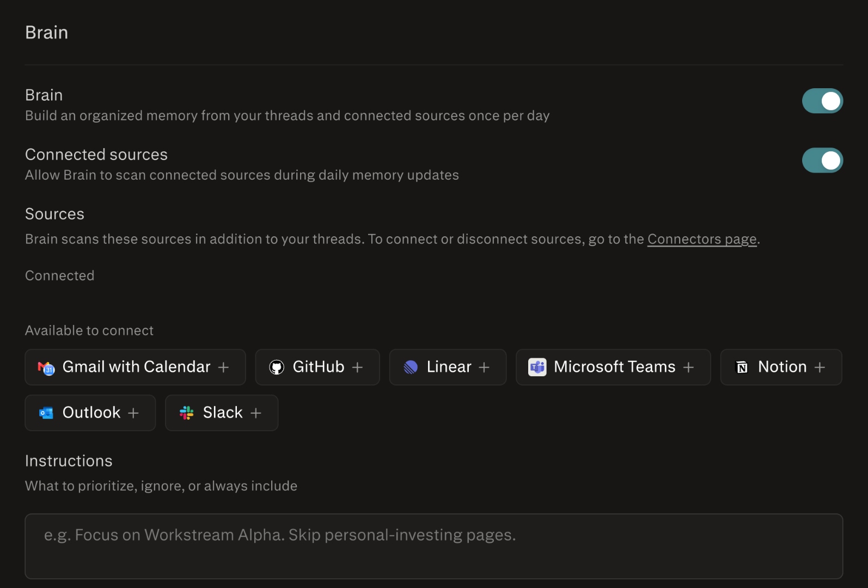Add Linear using its plus icon
The width and height of the screenshot is (868, 588).
tap(484, 367)
